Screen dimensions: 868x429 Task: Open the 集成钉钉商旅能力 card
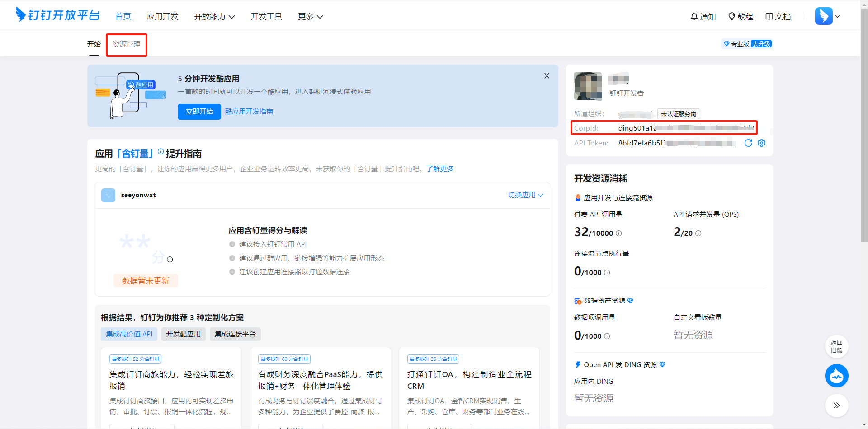(x=171, y=387)
